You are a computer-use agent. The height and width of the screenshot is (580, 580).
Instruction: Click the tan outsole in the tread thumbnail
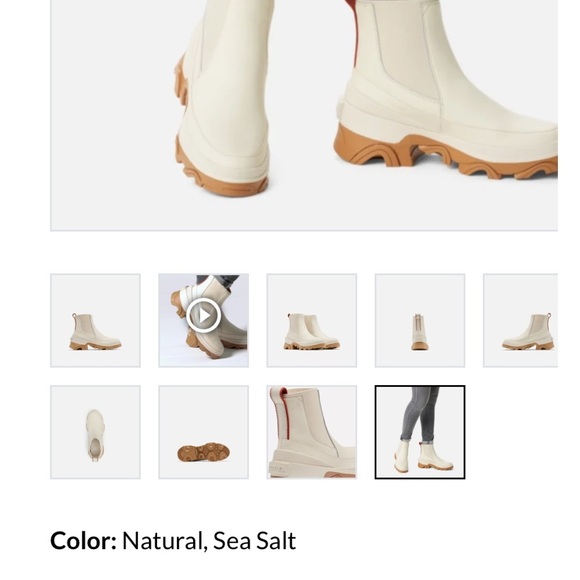tap(203, 452)
